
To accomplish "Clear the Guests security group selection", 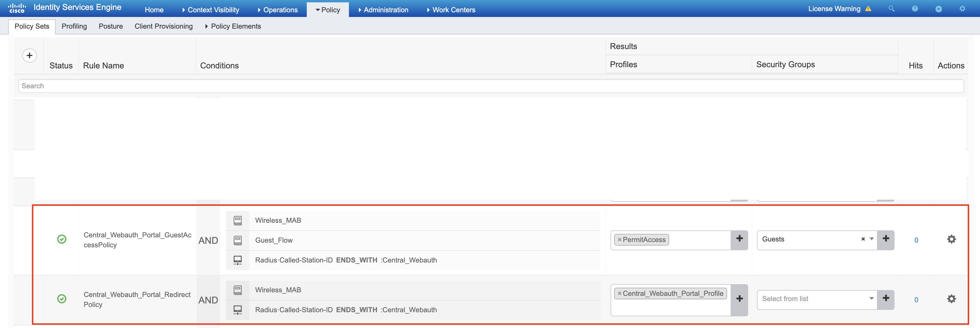I will pos(863,239).
